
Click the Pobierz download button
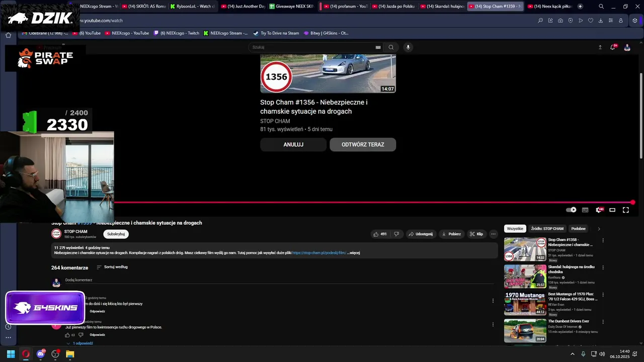coord(451,234)
